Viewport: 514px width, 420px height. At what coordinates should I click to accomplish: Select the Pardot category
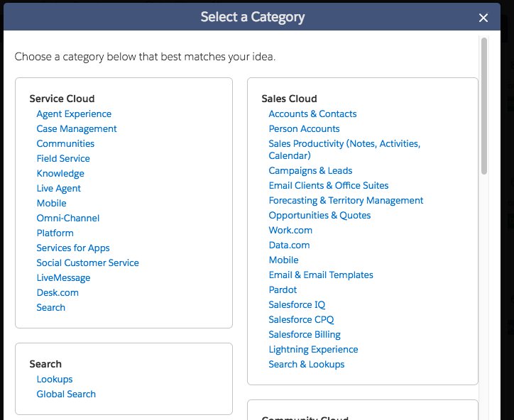coord(283,290)
